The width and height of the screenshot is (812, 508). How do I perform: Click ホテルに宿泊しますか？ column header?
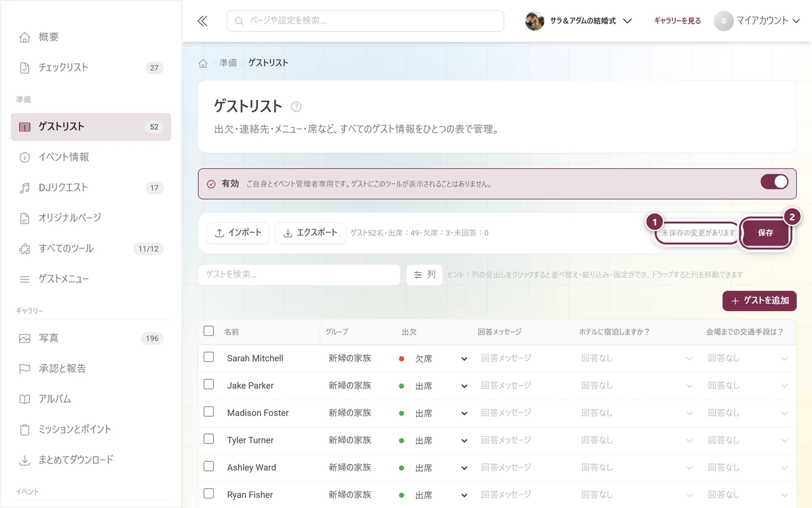point(614,332)
